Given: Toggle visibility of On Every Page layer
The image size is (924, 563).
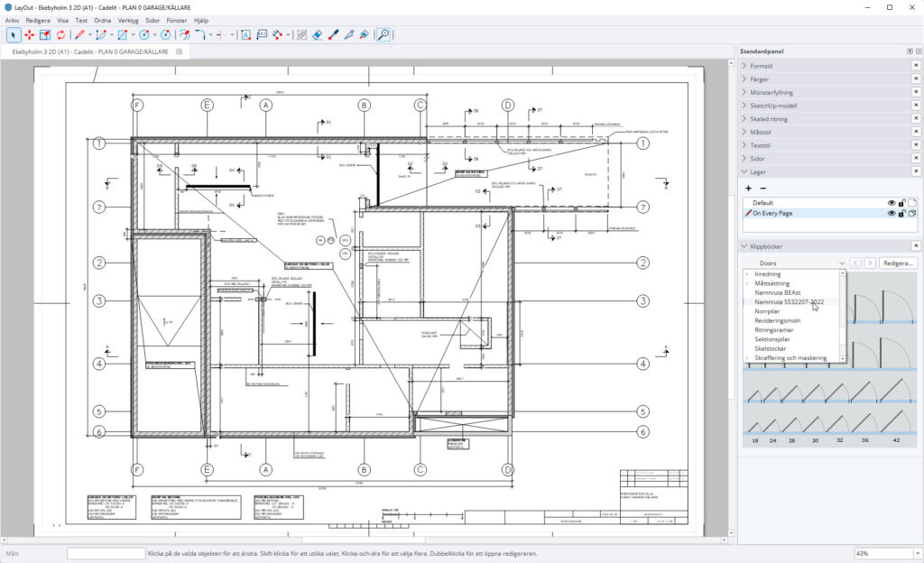Looking at the screenshot, I should point(892,213).
